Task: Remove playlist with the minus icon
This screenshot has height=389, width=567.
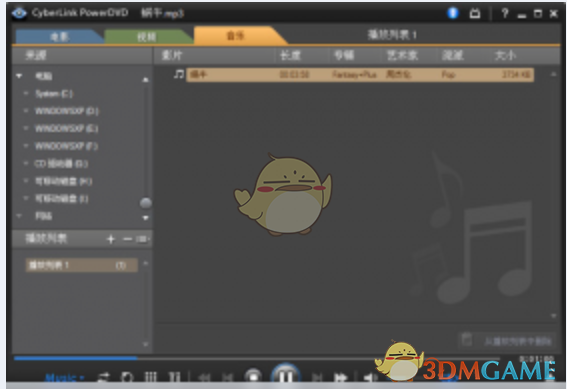Action: click(x=127, y=239)
